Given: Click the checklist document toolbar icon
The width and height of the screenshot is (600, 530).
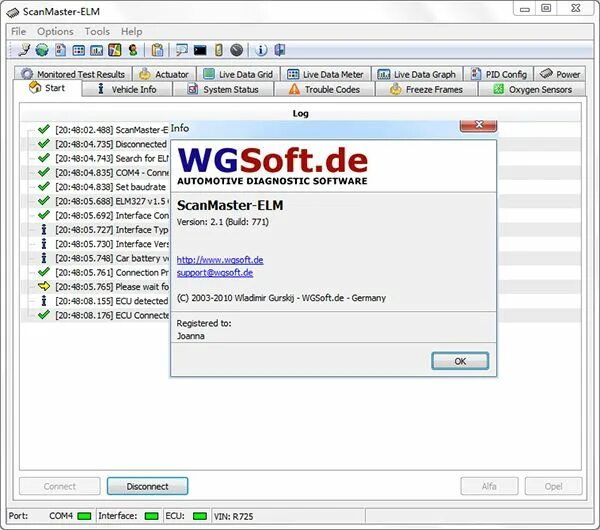Looking at the screenshot, I should [60, 50].
